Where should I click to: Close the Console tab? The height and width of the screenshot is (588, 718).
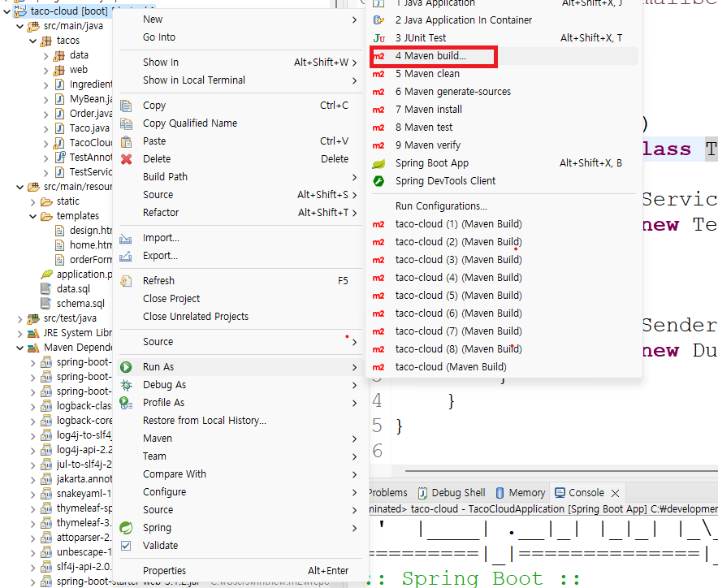point(615,493)
